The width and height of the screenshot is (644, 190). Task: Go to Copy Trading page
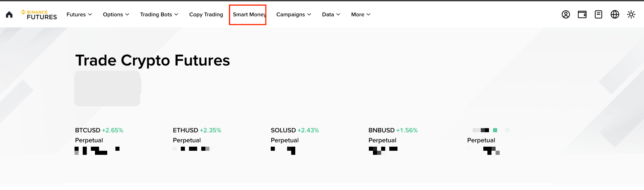[x=206, y=14]
